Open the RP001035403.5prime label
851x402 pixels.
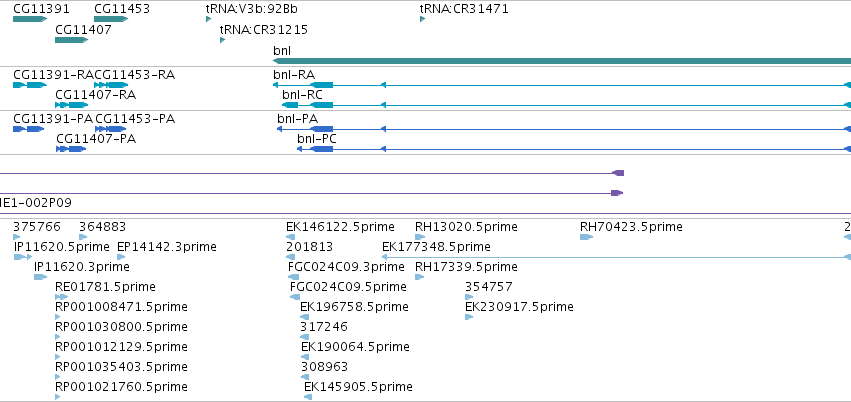pyautogui.click(x=122, y=367)
